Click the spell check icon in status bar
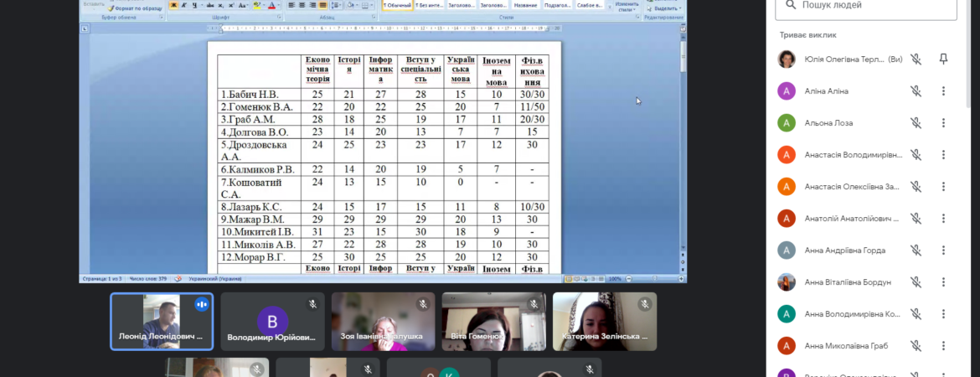Screen dimensions: 980x377 click(178, 279)
